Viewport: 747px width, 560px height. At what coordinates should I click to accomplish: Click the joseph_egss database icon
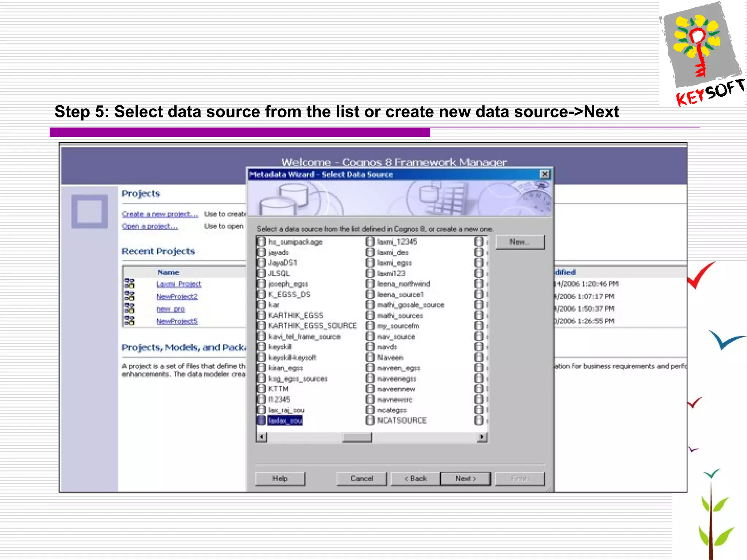coord(261,284)
